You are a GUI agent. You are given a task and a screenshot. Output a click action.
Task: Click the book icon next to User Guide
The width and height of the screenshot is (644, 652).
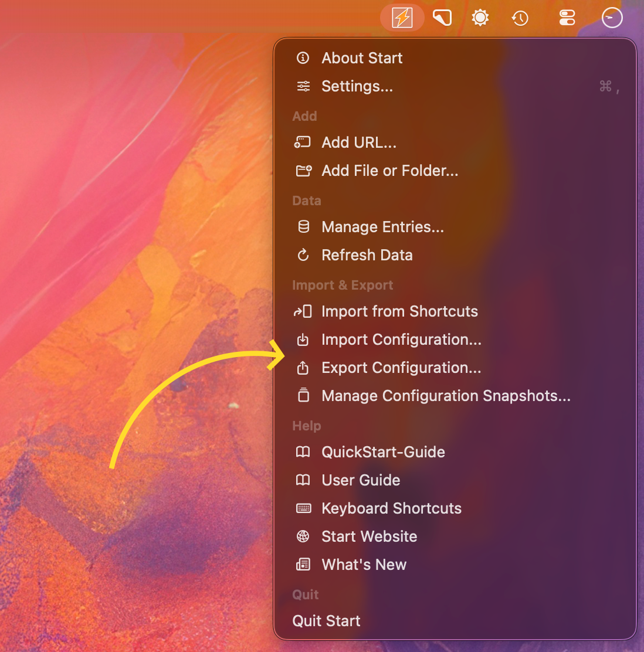click(x=303, y=480)
